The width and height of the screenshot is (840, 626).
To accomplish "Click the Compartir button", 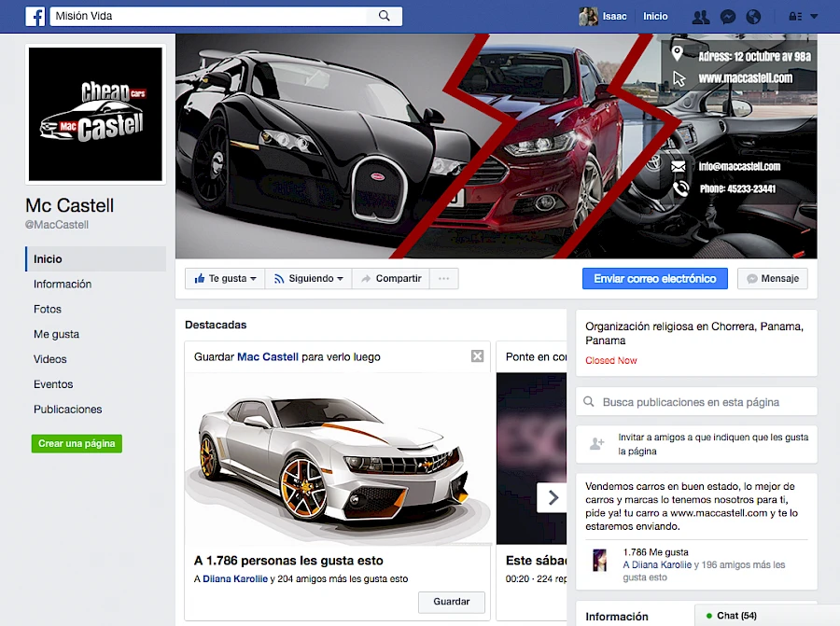I will tap(391, 278).
